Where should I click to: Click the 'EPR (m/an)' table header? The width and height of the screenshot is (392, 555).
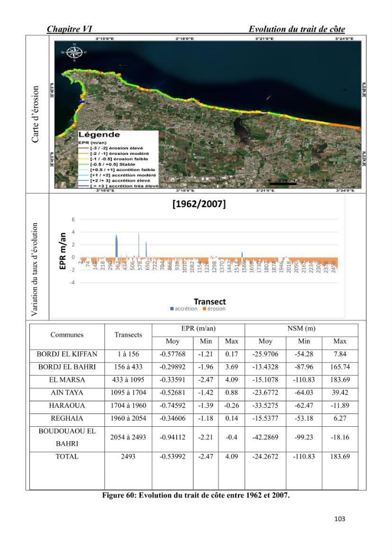tap(198, 329)
